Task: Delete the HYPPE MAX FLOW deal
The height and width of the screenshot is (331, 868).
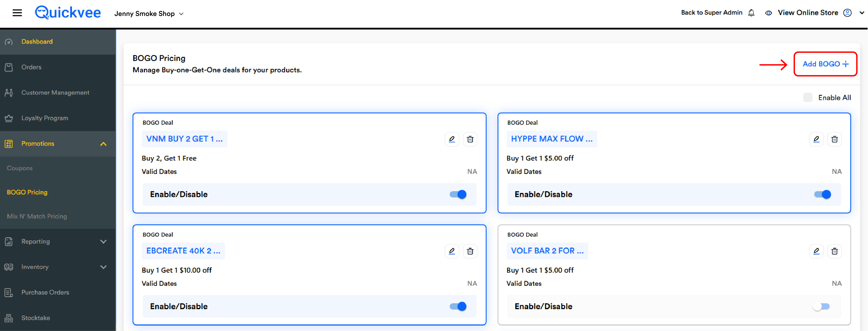Action: point(834,139)
